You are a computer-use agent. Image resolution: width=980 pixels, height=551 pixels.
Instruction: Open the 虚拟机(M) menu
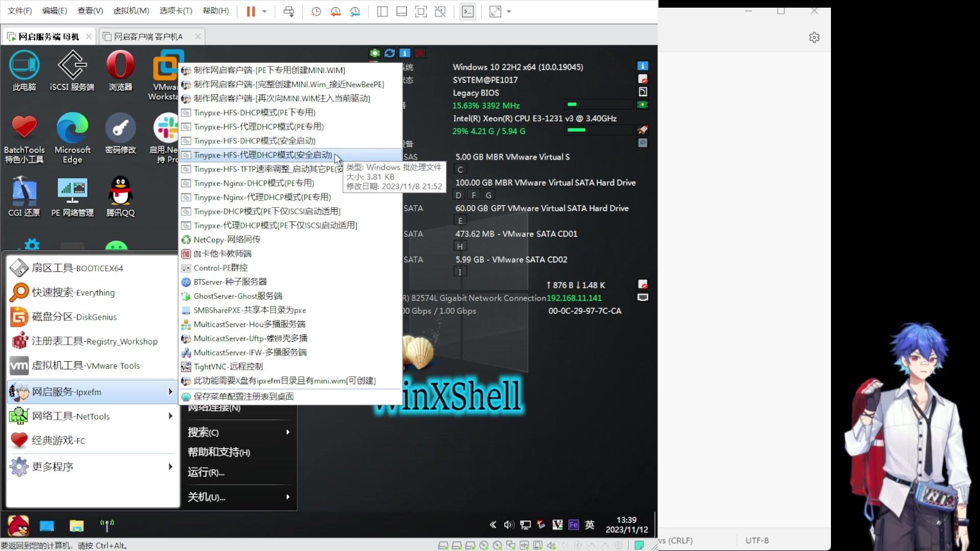pyautogui.click(x=131, y=11)
